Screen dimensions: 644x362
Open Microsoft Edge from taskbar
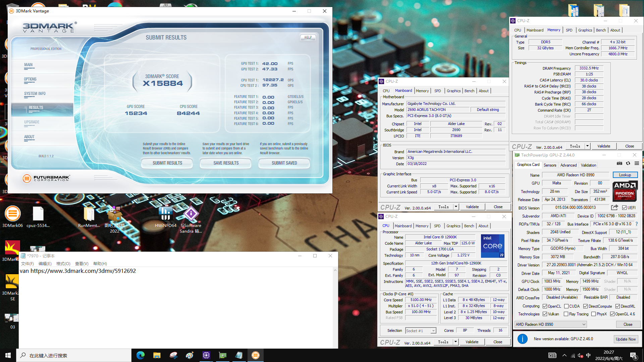(x=141, y=355)
